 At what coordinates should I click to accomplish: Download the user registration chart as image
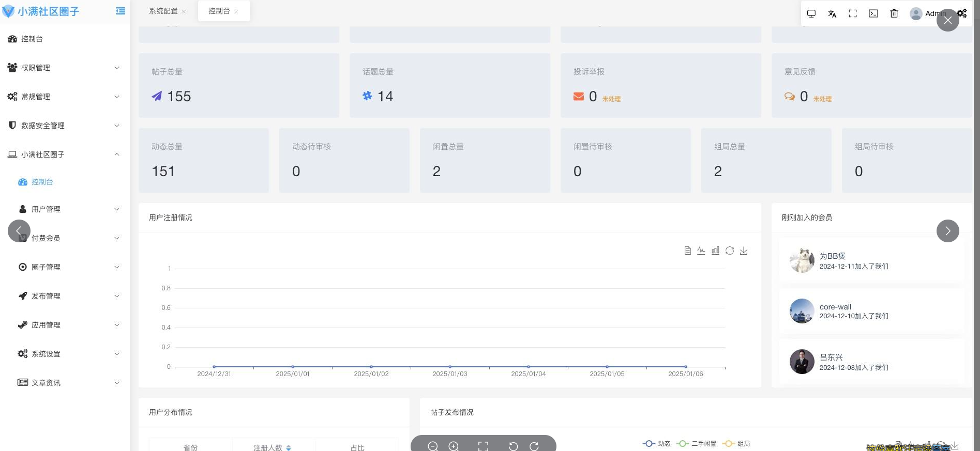pos(744,251)
